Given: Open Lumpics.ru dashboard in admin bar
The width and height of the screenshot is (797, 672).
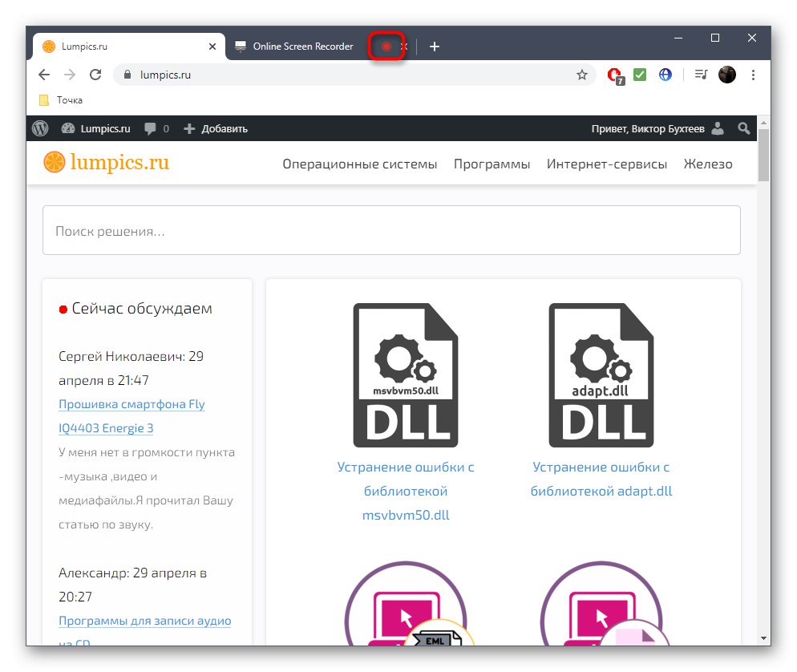Looking at the screenshot, I should click(x=96, y=128).
